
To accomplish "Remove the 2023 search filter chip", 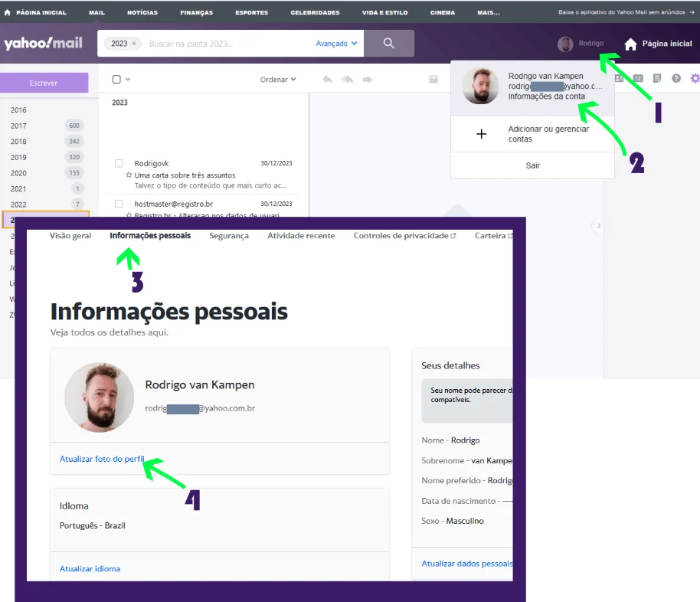I will pyautogui.click(x=134, y=44).
